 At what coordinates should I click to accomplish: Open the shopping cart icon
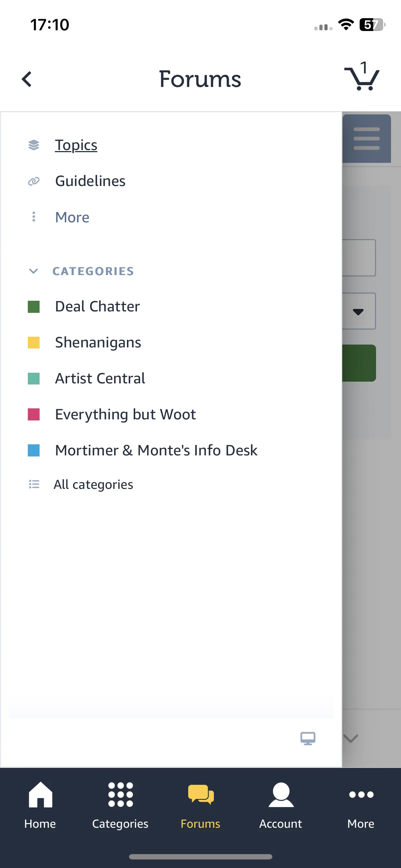(362, 77)
